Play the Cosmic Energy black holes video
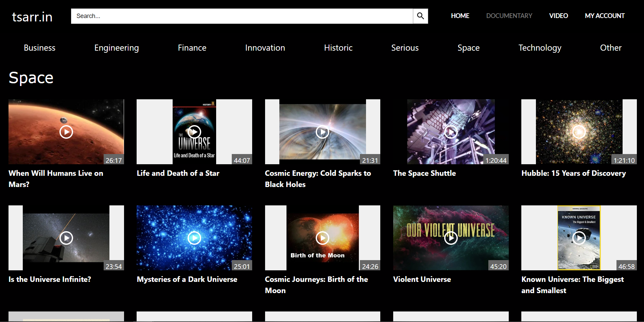 [323, 132]
